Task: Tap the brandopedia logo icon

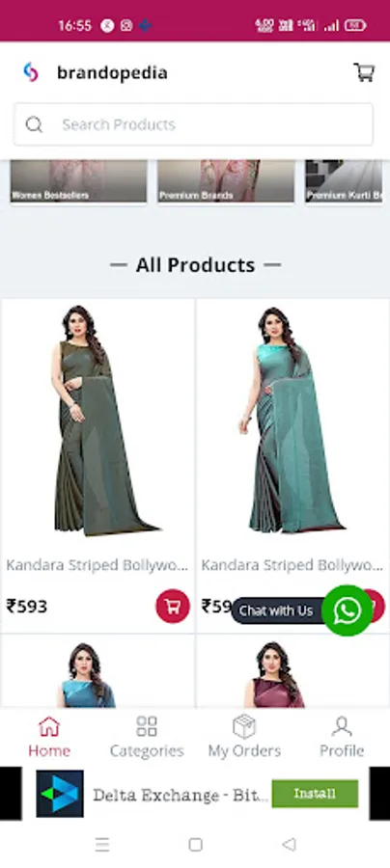Action: (31, 72)
